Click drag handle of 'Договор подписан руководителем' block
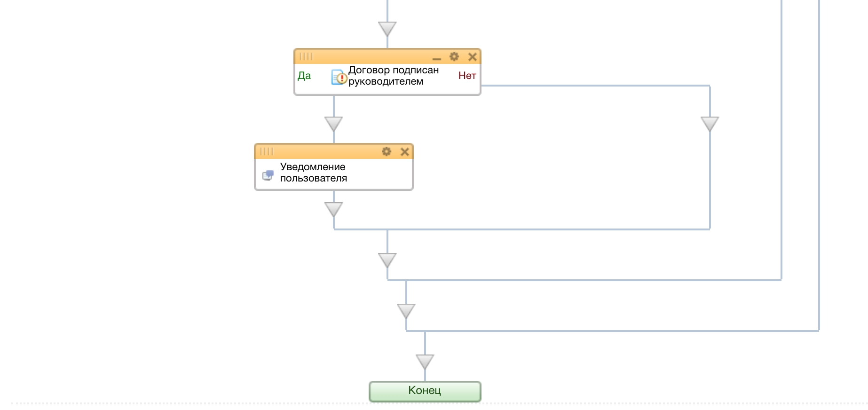This screenshot has width=868, height=410. [x=306, y=57]
